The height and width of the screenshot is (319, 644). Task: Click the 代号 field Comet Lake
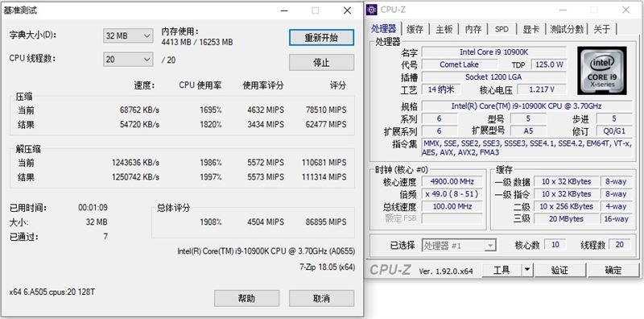(x=459, y=64)
